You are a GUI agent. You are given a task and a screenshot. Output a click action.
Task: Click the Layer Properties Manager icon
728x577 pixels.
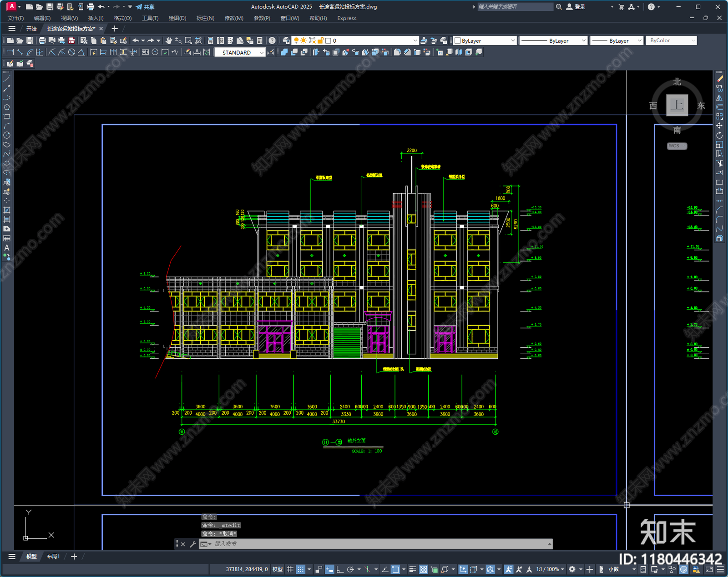click(x=286, y=40)
